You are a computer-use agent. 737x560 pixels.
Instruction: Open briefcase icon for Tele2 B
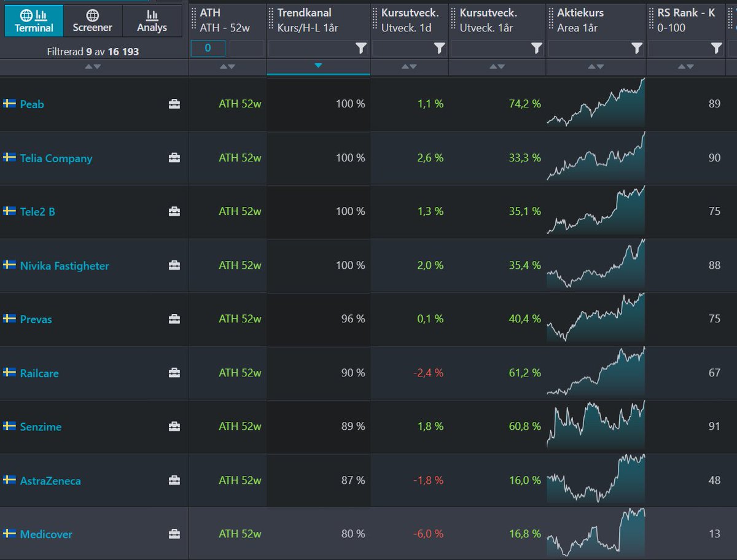click(174, 212)
